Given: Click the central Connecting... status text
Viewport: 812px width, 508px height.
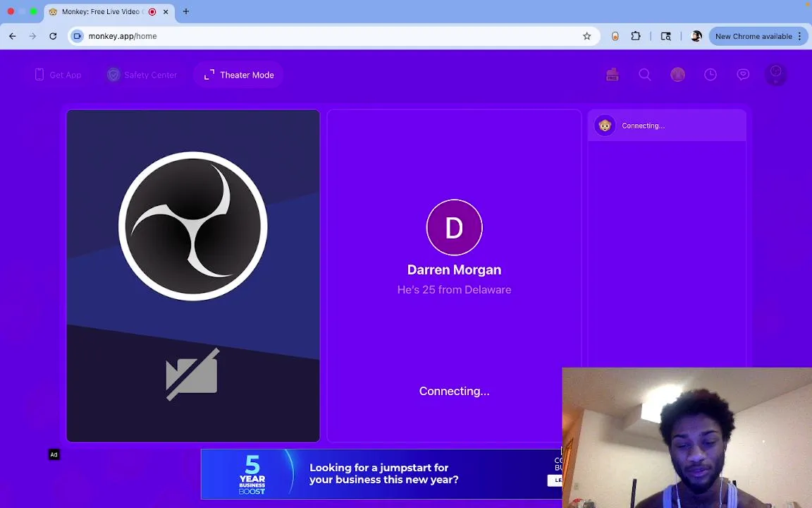Looking at the screenshot, I should coord(454,391).
